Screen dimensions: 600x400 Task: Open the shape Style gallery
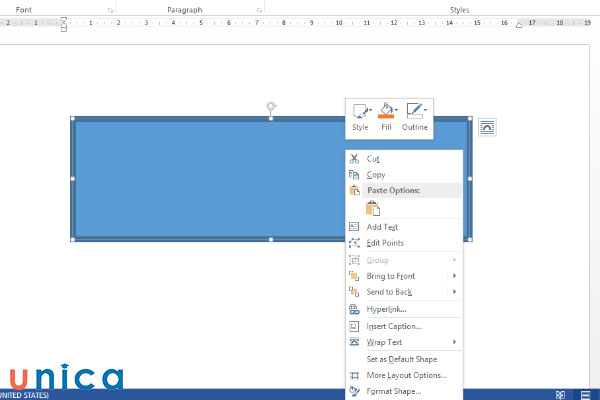pos(360,113)
